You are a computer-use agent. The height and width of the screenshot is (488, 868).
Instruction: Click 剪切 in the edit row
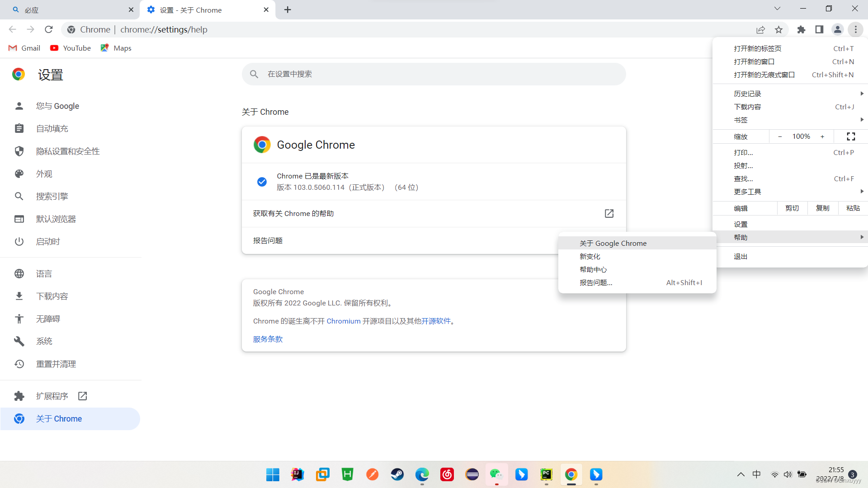[792, 208]
